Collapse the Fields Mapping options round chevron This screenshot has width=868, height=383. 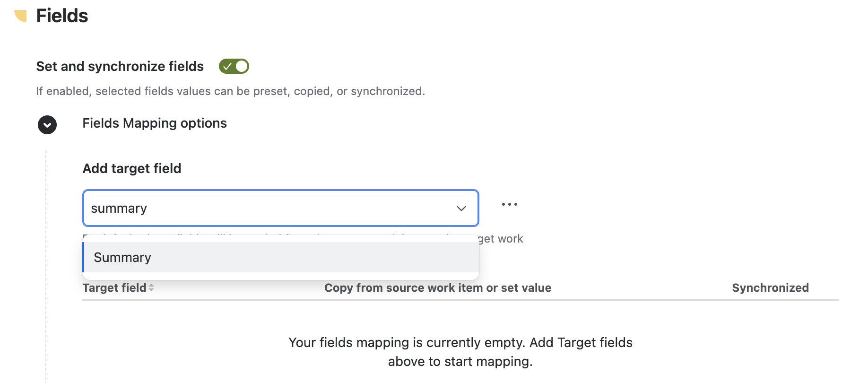[x=47, y=125]
